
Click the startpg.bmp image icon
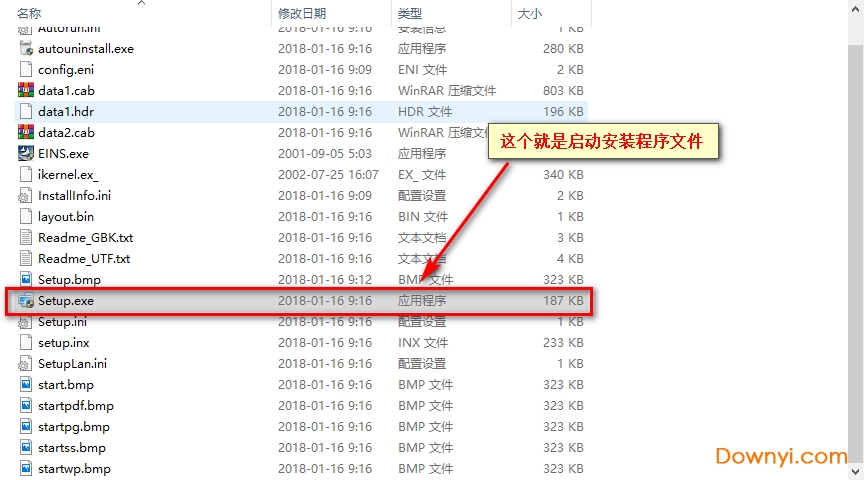coord(26,427)
